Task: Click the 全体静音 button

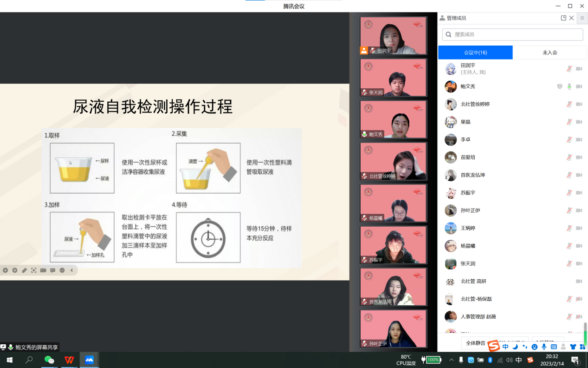Action: [x=475, y=343]
